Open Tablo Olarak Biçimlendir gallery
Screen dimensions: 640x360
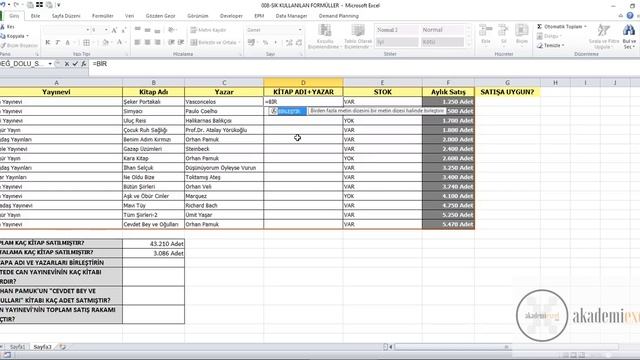click(358, 36)
